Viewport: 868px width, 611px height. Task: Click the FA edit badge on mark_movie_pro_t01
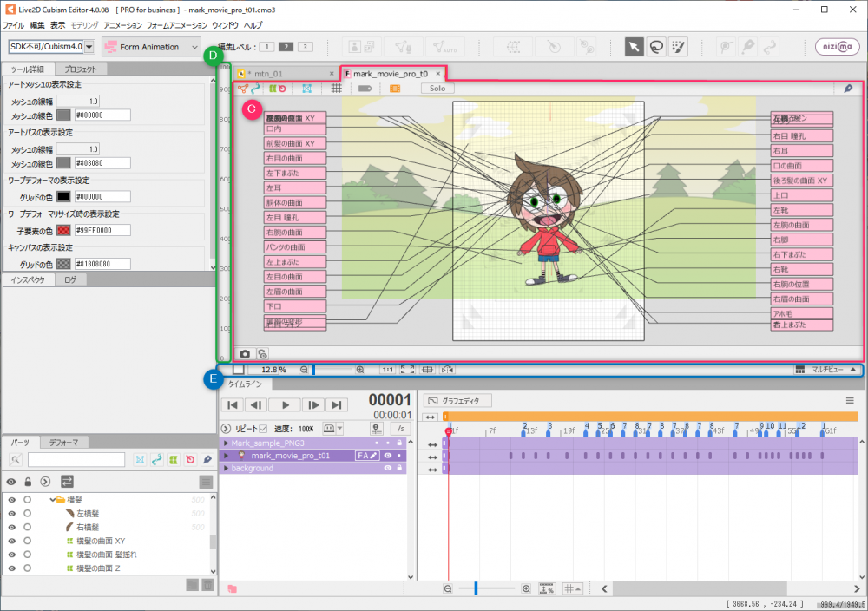pos(367,456)
